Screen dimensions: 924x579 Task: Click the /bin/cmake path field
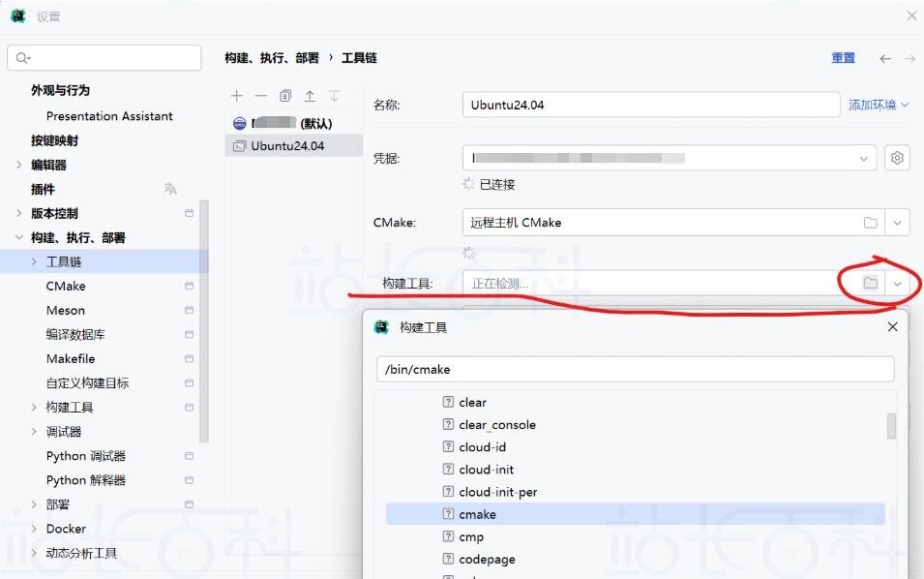(x=636, y=369)
